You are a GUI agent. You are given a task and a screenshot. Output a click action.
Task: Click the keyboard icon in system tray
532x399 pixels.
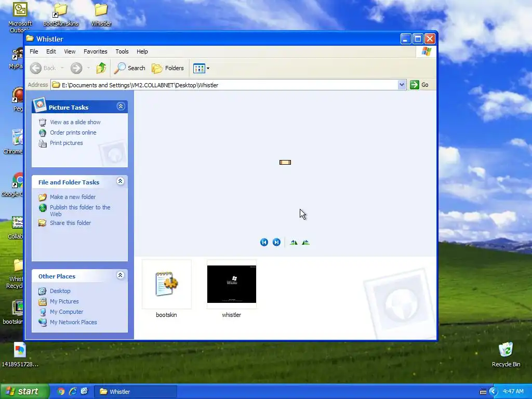pos(483,392)
